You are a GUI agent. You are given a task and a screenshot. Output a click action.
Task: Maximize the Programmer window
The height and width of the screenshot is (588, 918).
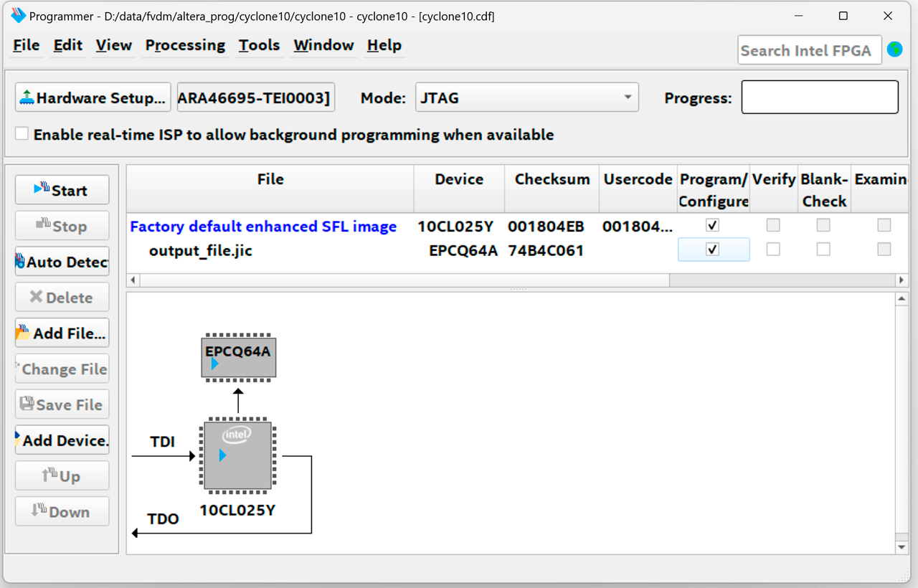click(x=843, y=16)
